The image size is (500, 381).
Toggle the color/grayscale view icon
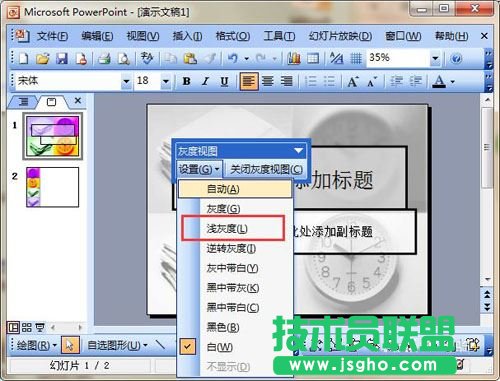(336, 59)
